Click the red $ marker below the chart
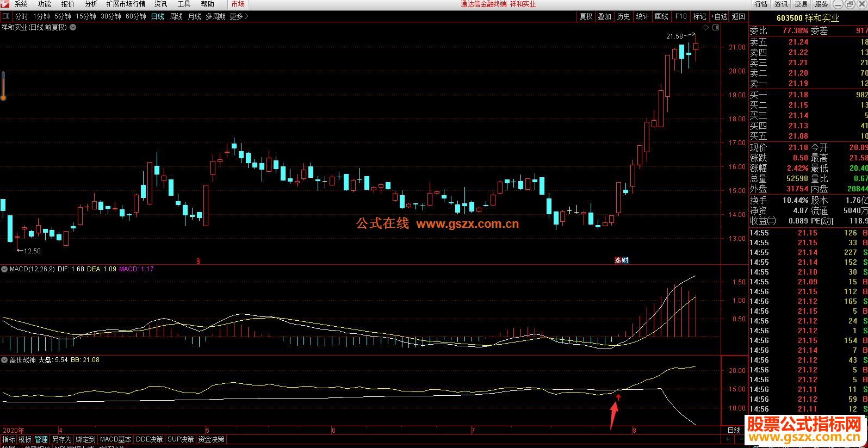The height and width of the screenshot is (448, 868). point(199,261)
